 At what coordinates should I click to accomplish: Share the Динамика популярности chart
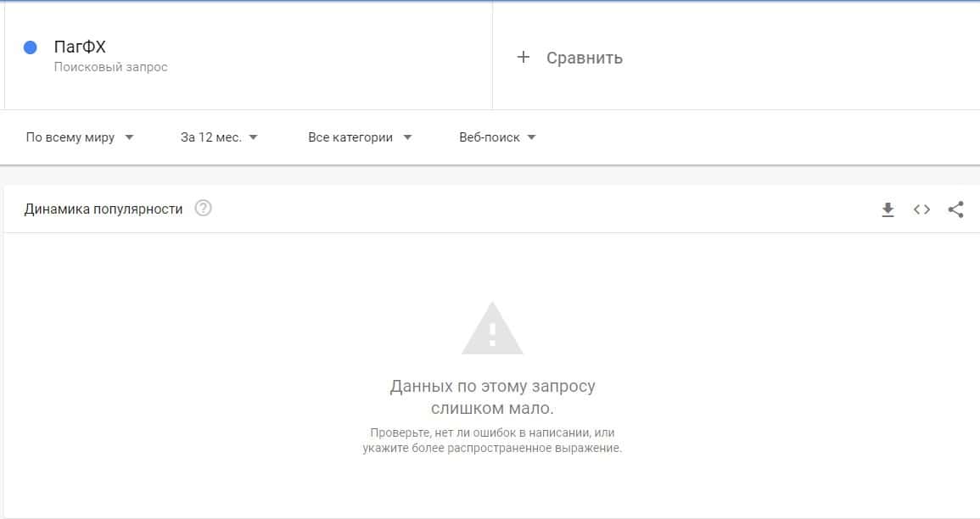pos(955,209)
